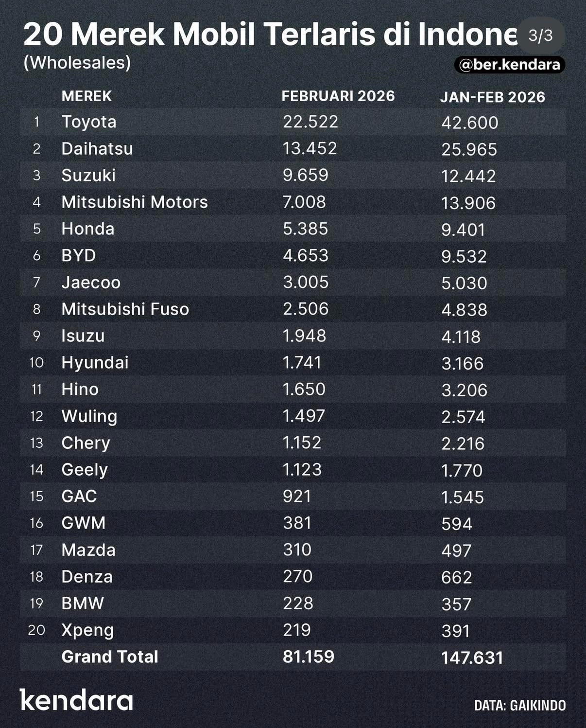Tap the 3/3 page indicator badge
This screenshot has height=728, width=586.
(x=540, y=36)
